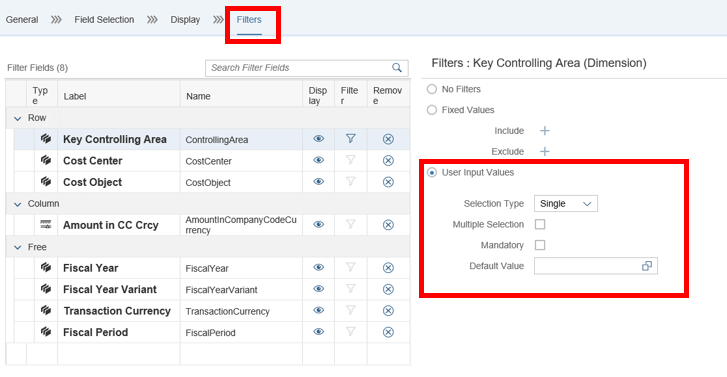Select the AmountInCompanyCodeCurrency name cell
This screenshot has height=377, width=727.
[x=241, y=225]
